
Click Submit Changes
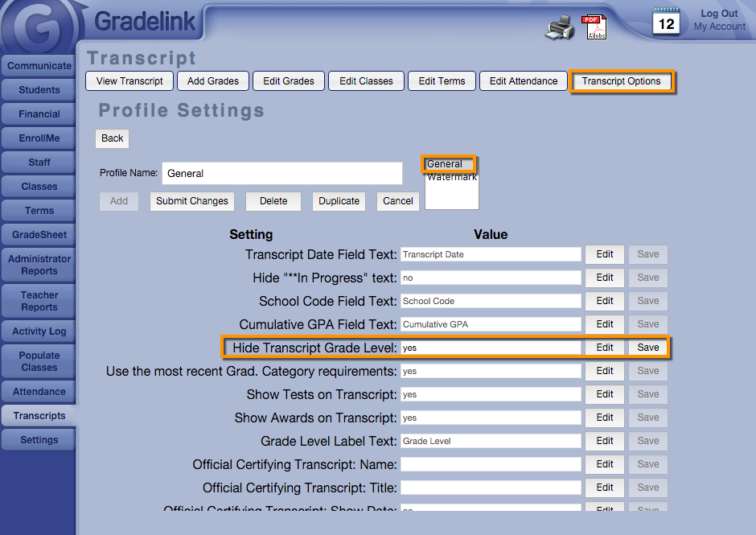tap(192, 201)
